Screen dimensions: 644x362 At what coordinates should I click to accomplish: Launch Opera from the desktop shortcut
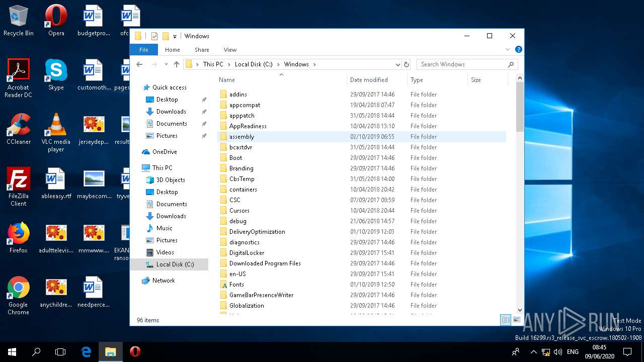tap(56, 21)
